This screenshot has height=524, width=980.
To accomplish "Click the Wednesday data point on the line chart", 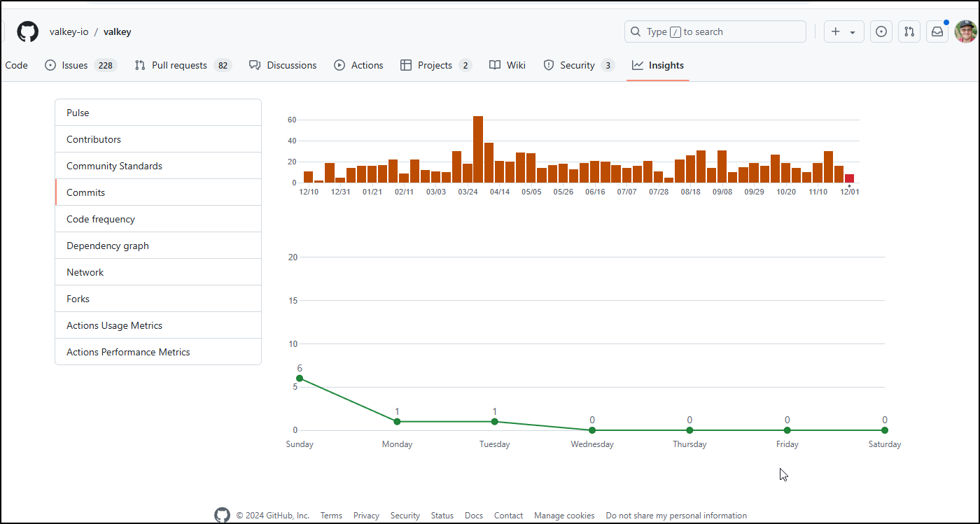I will tap(592, 430).
